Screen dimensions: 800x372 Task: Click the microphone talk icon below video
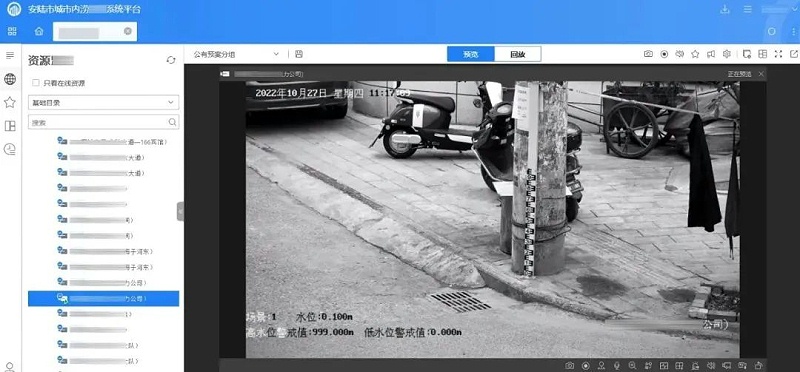(617, 365)
